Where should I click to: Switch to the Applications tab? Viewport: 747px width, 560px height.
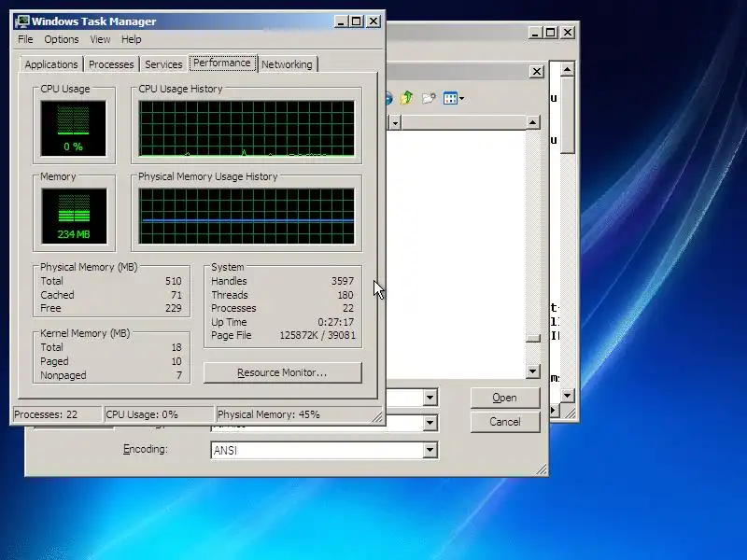[51, 64]
